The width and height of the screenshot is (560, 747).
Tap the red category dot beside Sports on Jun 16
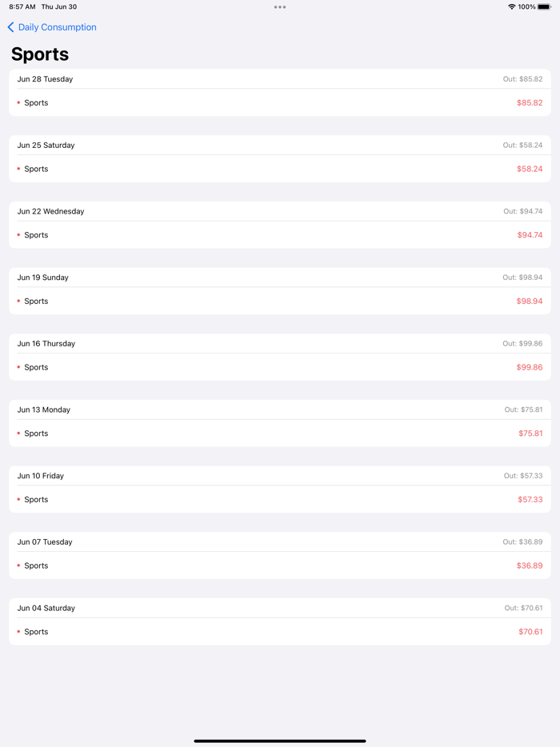point(19,367)
